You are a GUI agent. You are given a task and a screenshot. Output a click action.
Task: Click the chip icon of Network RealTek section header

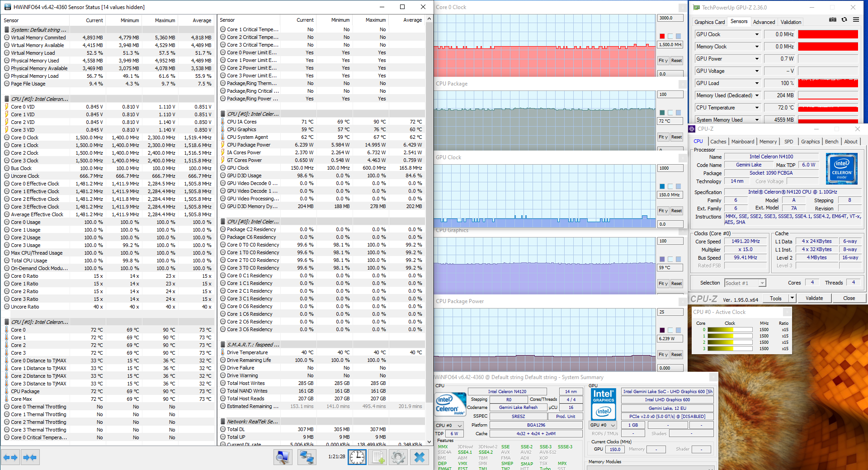click(223, 422)
